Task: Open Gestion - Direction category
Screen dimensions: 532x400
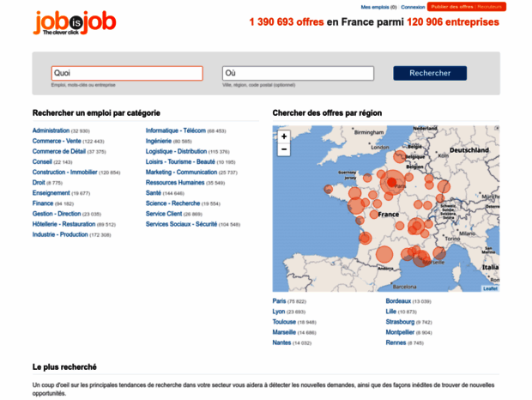Action: [57, 214]
